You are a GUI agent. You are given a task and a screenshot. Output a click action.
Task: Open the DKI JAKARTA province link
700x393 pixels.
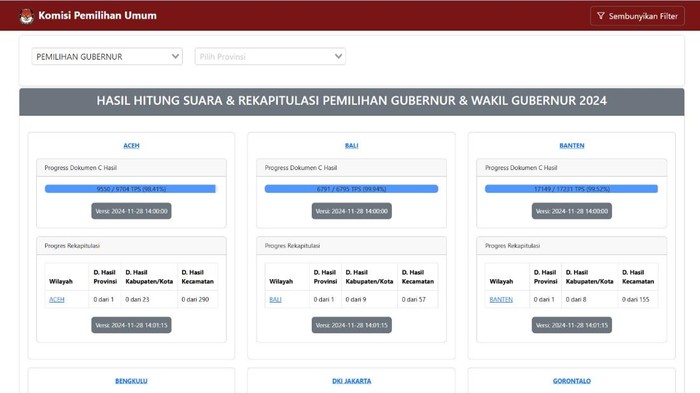[351, 381]
